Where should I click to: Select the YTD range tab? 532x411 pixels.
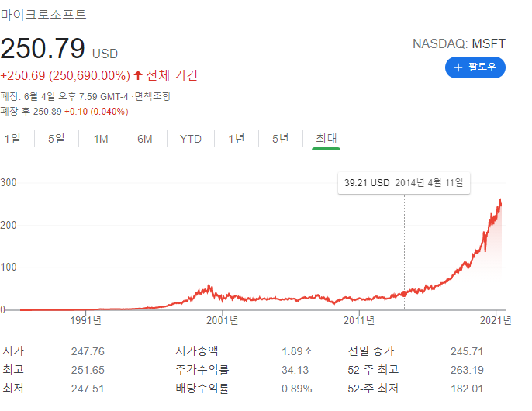point(190,139)
